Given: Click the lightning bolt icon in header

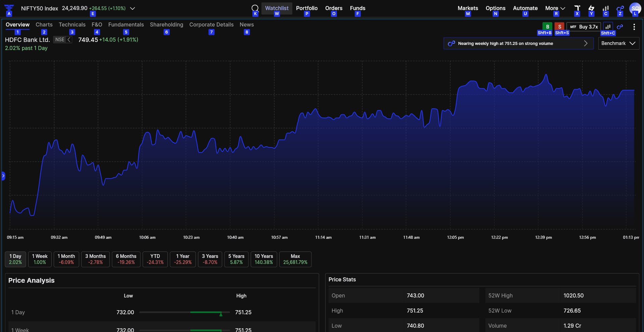Looking at the screenshot, I should 591,8.
